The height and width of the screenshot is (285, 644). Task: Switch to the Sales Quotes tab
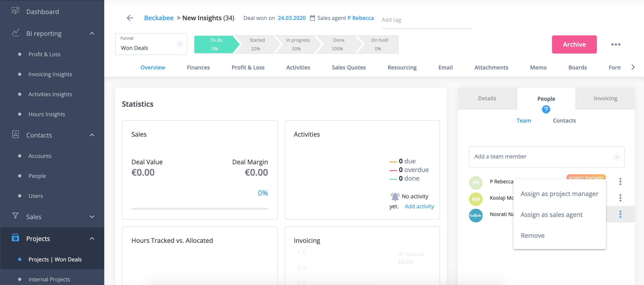(x=349, y=67)
